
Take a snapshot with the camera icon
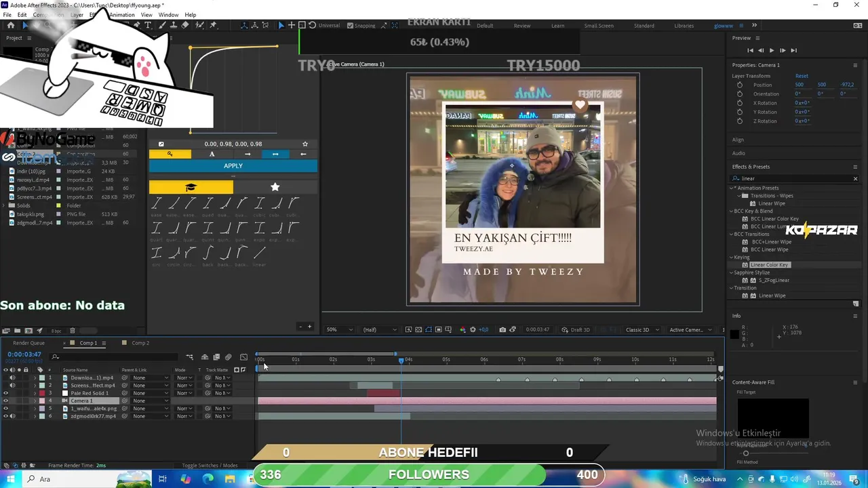pyautogui.click(x=502, y=329)
